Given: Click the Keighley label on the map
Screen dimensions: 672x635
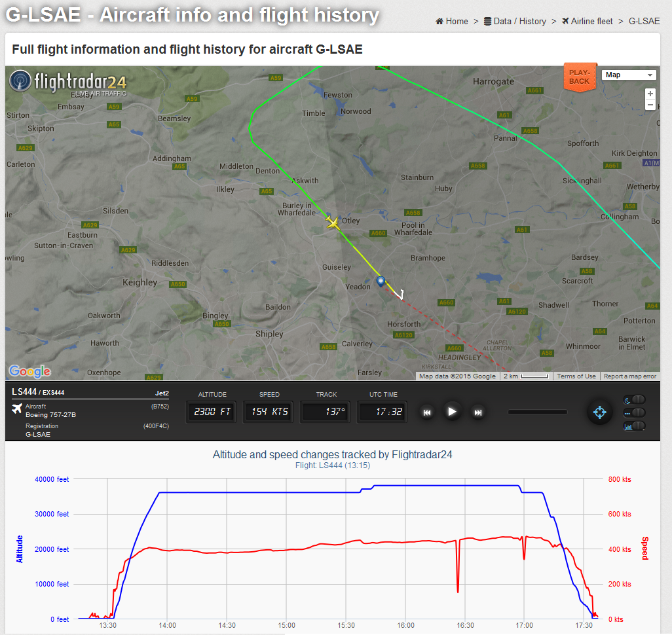Looking at the screenshot, I should pyautogui.click(x=140, y=282).
